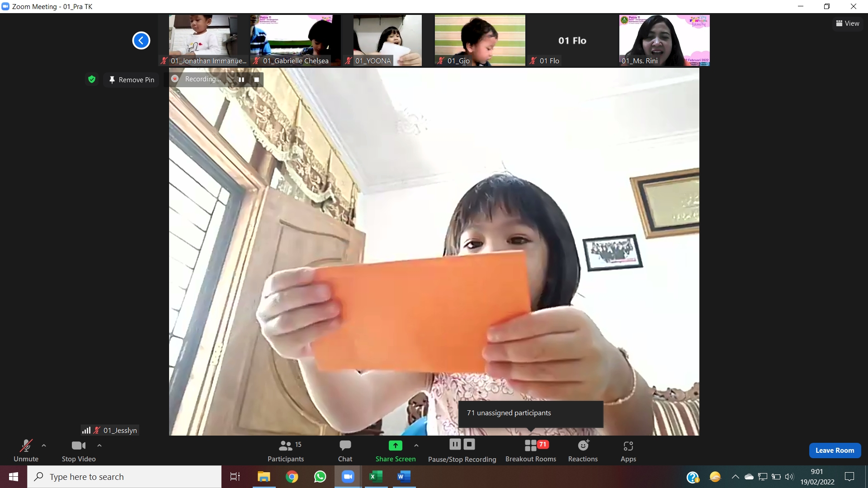Open WhatsApp from taskbar
868x488 pixels.
click(x=320, y=477)
